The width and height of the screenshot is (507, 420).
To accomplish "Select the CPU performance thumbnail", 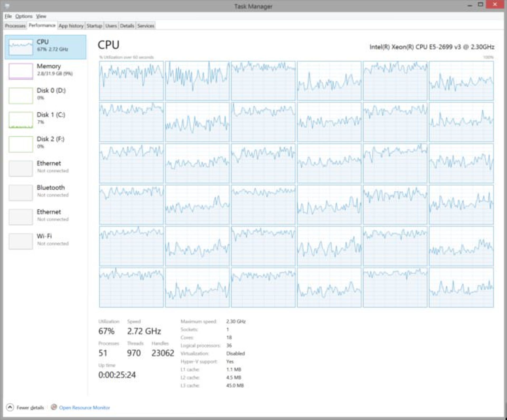I will click(x=21, y=47).
